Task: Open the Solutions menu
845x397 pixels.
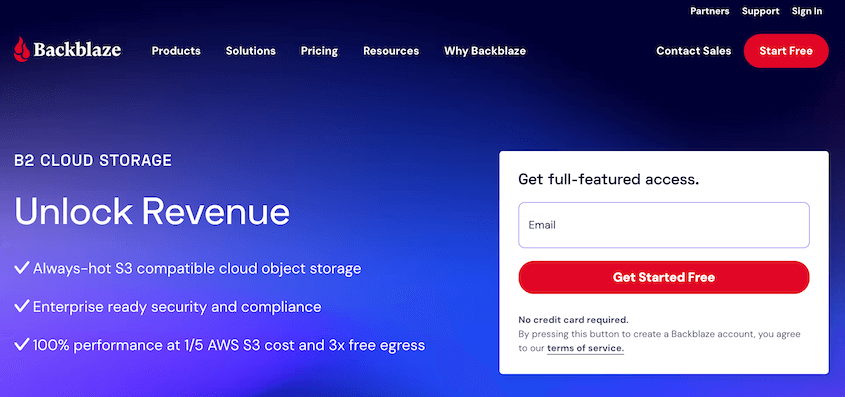Action: (x=251, y=51)
